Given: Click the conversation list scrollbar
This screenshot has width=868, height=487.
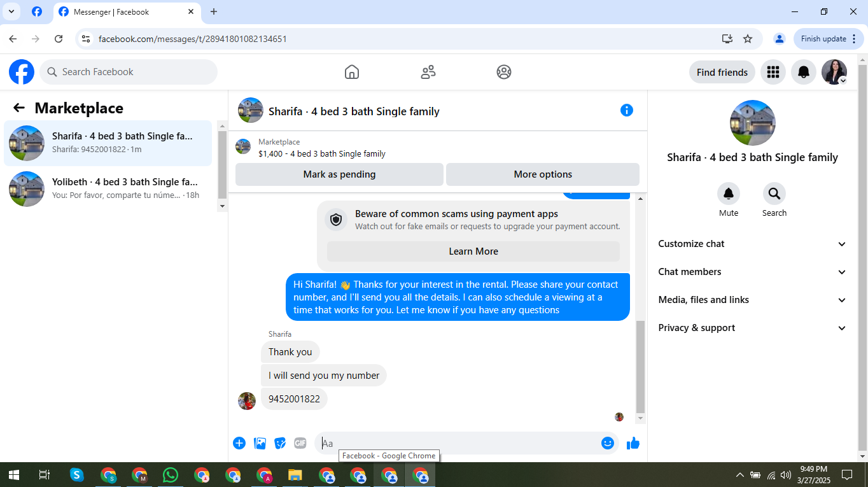Looking at the screenshot, I should click(x=222, y=165).
